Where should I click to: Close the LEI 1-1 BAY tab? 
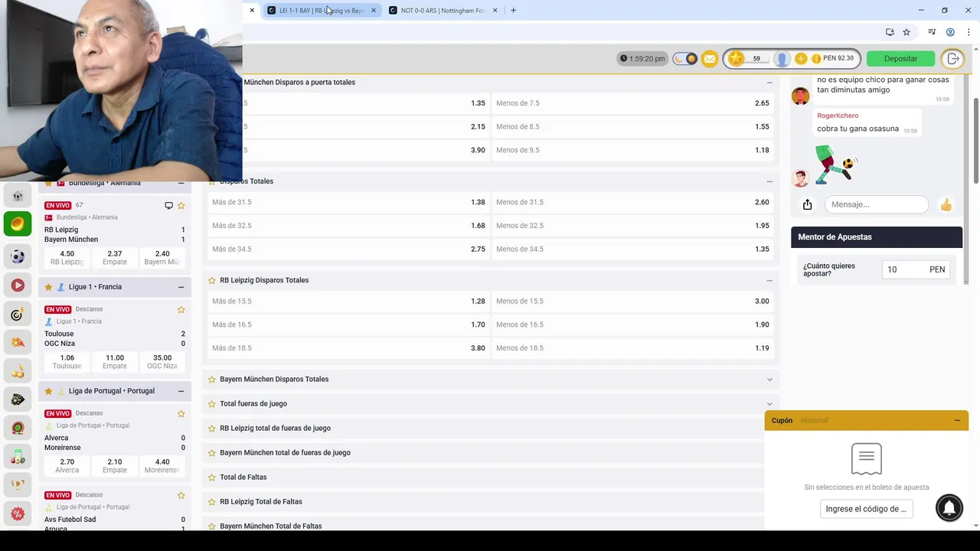coord(373,10)
